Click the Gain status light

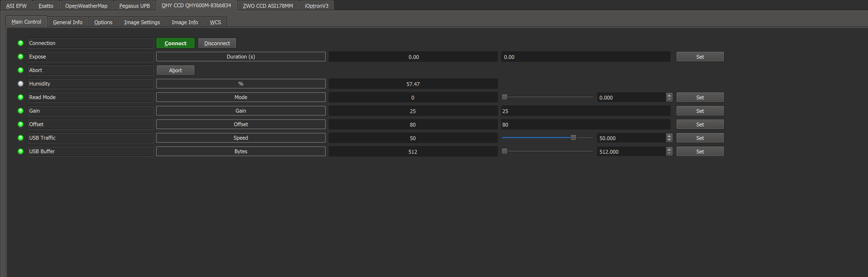pos(21,110)
